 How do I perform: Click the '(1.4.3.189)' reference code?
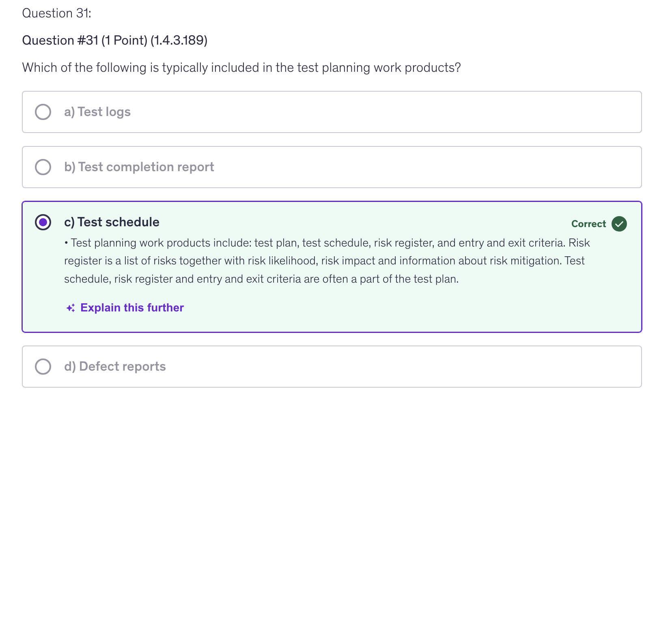179,41
